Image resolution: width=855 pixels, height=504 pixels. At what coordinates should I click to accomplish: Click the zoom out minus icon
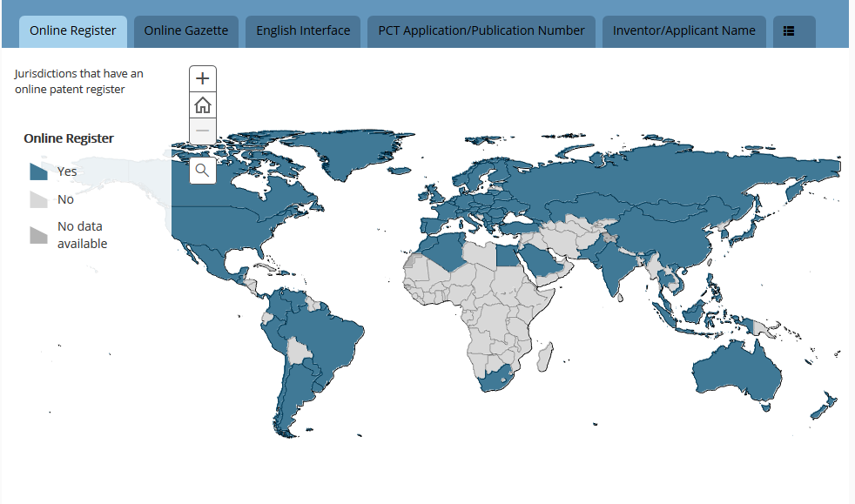pos(202,131)
